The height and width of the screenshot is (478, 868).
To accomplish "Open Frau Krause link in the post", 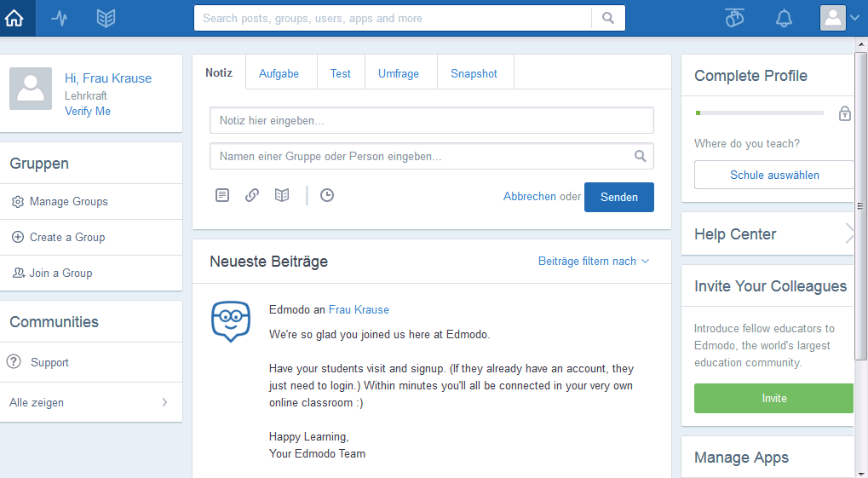I will tap(359, 309).
